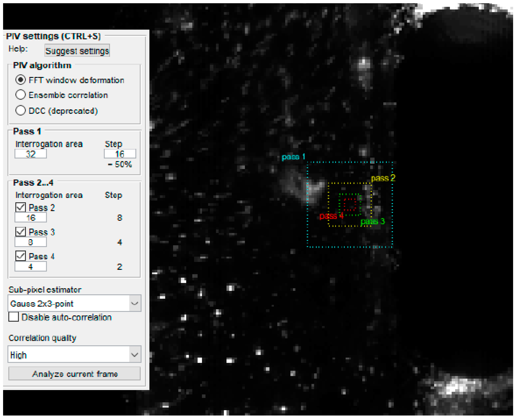Screen dimensions: 518x420
Task: Disable the Pass 4 checkbox
Action: pos(21,256)
